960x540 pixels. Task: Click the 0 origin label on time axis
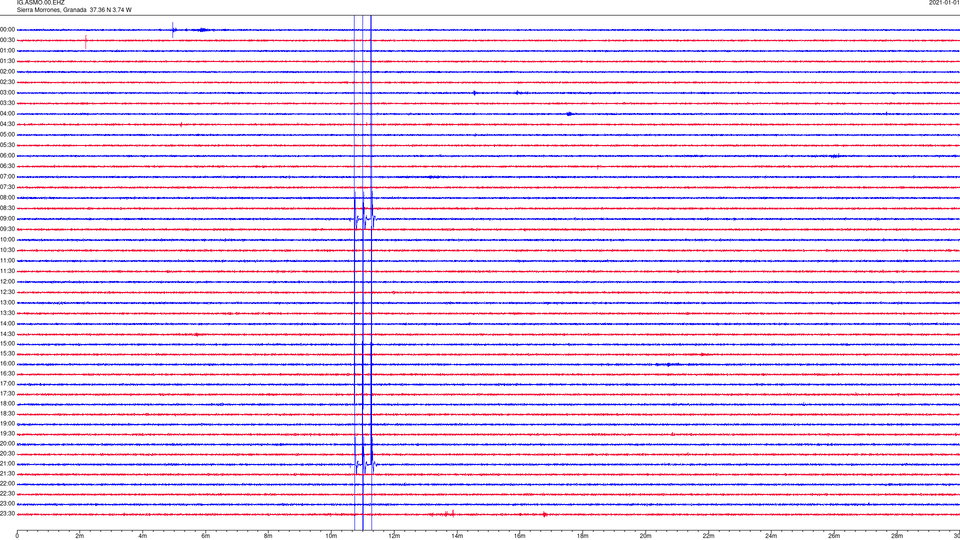coord(17,536)
